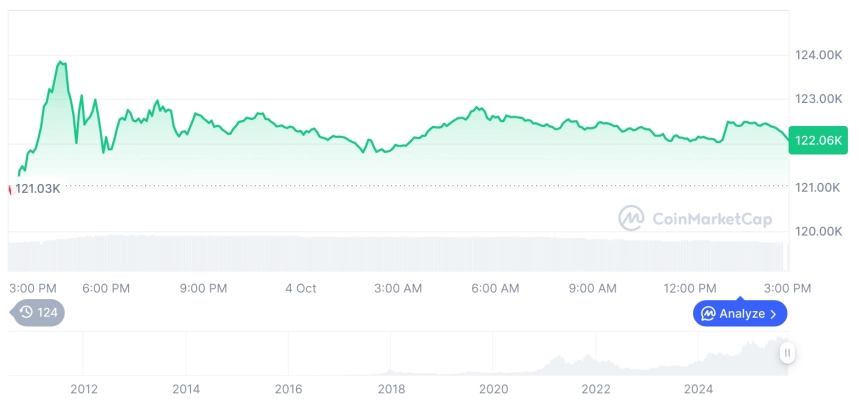Click the 12:00 PM time axis label

coord(691,288)
